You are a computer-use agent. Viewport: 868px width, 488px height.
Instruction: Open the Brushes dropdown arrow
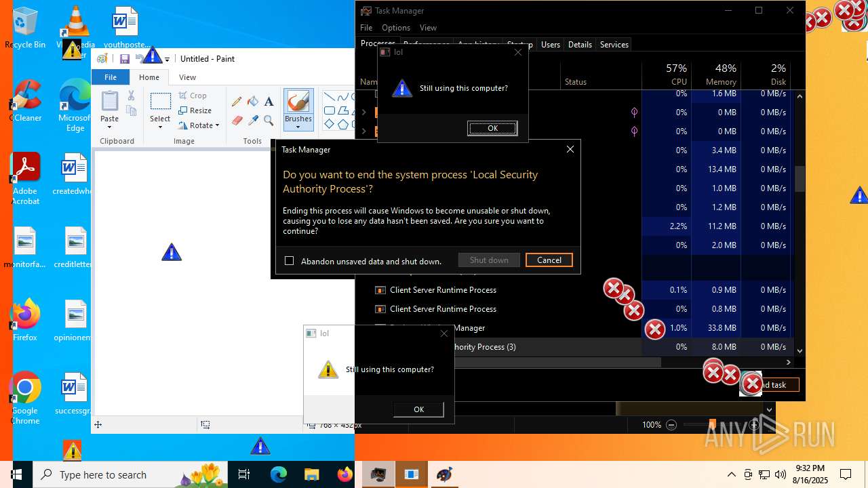tap(298, 127)
